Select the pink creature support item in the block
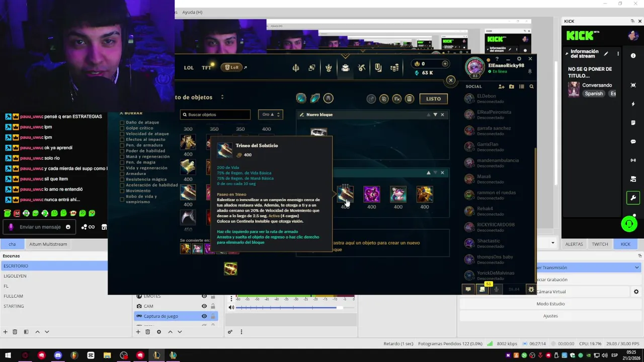 tap(398, 194)
